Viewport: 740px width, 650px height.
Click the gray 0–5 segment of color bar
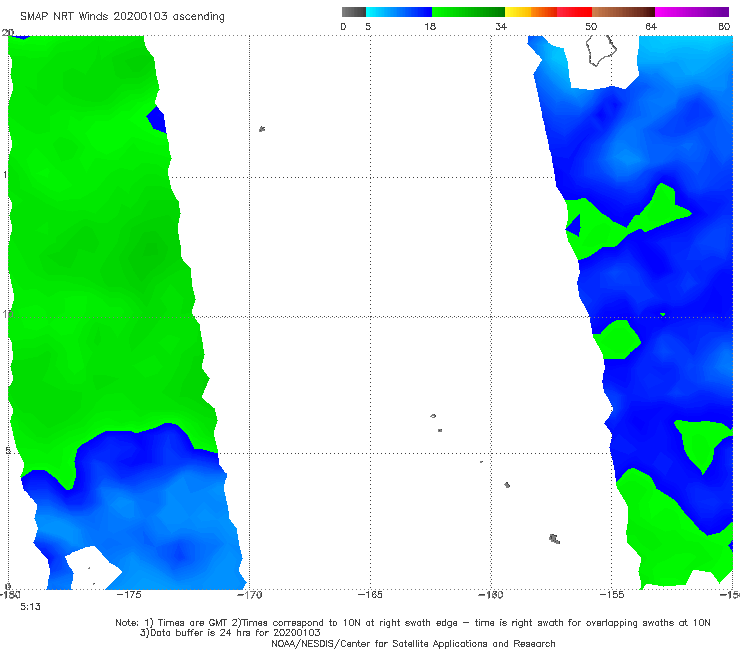(353, 12)
